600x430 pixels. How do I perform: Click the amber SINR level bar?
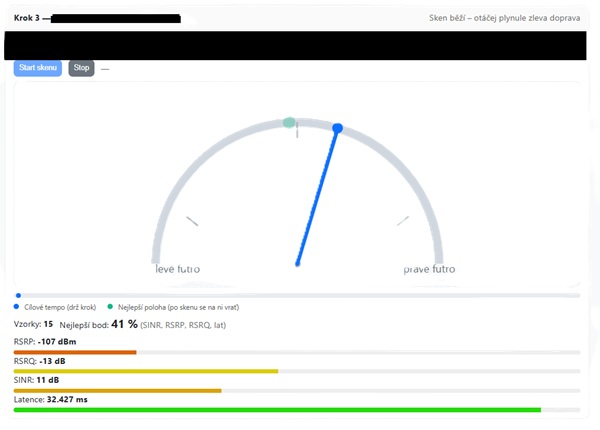point(117,390)
